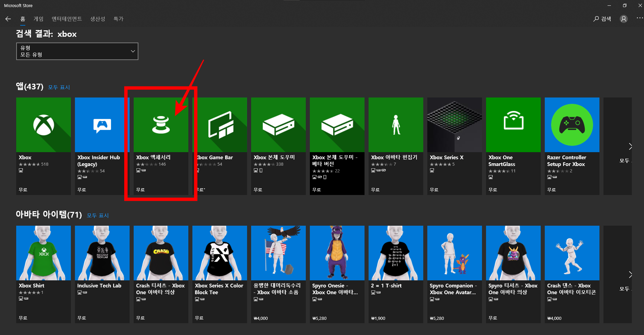Click the Xbox 액세서리 title text
This screenshot has width=644, height=335.
[x=153, y=157]
